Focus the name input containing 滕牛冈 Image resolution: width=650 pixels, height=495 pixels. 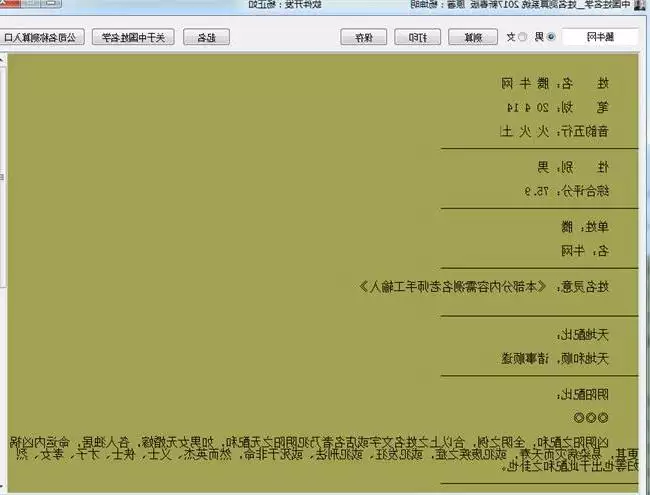pos(600,37)
